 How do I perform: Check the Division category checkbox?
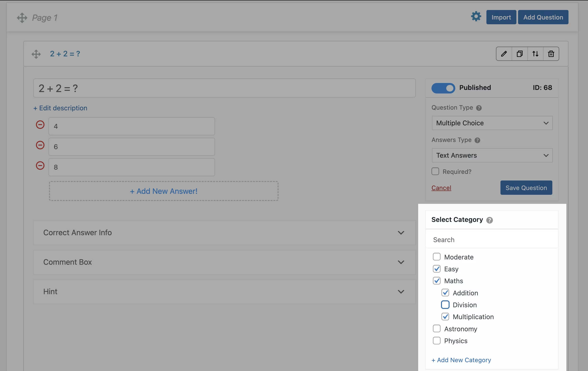(445, 305)
